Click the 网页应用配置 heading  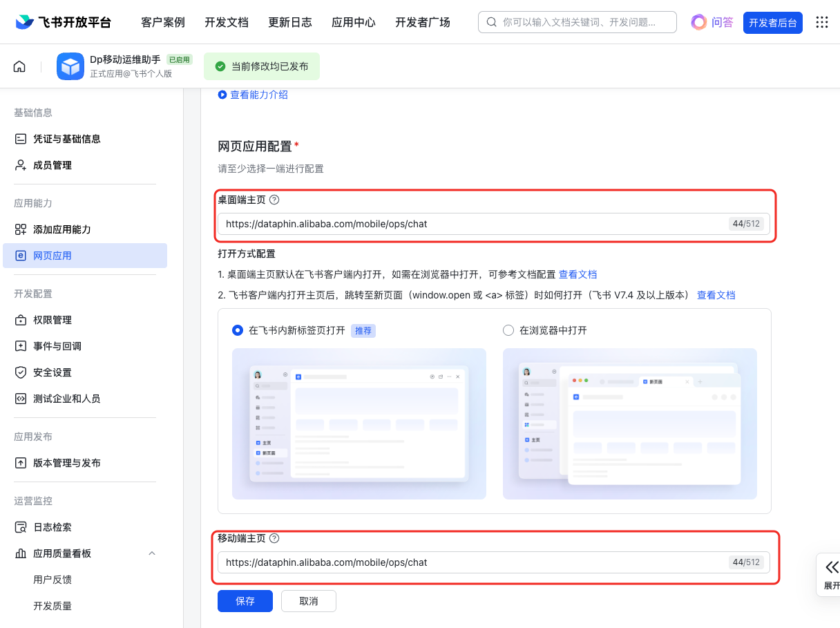(255, 146)
